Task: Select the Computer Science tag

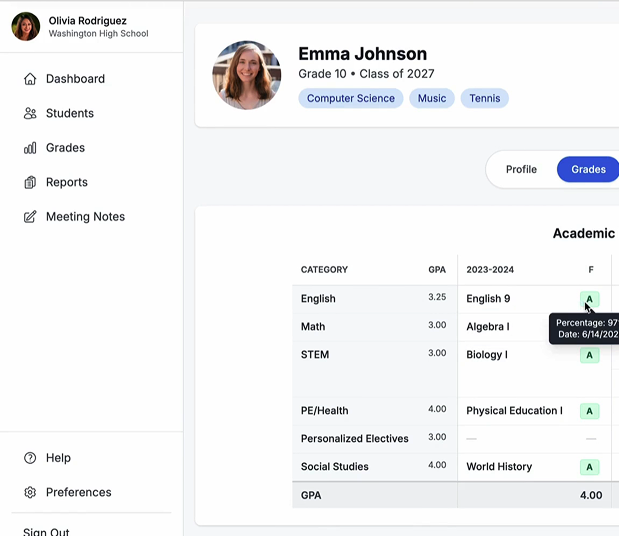Action: pyautogui.click(x=350, y=98)
